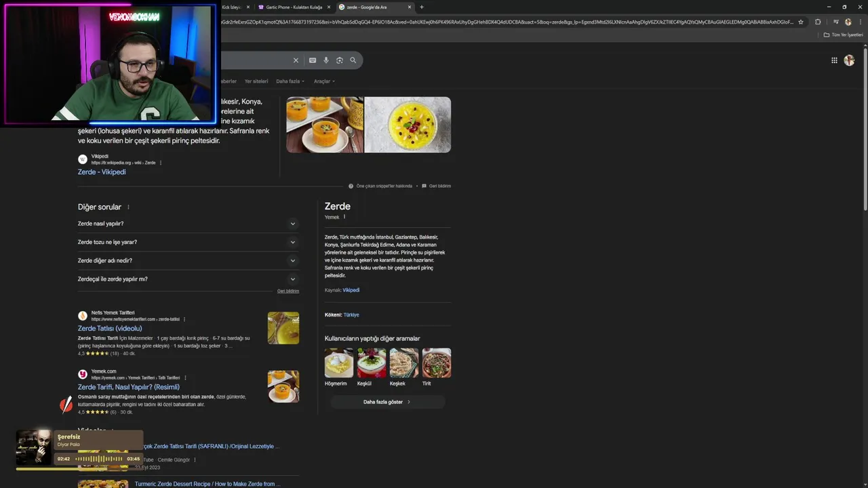Image resolution: width=868 pixels, height=488 pixels.
Task: Expand Daha fazla göster in related searches
Action: tap(387, 402)
